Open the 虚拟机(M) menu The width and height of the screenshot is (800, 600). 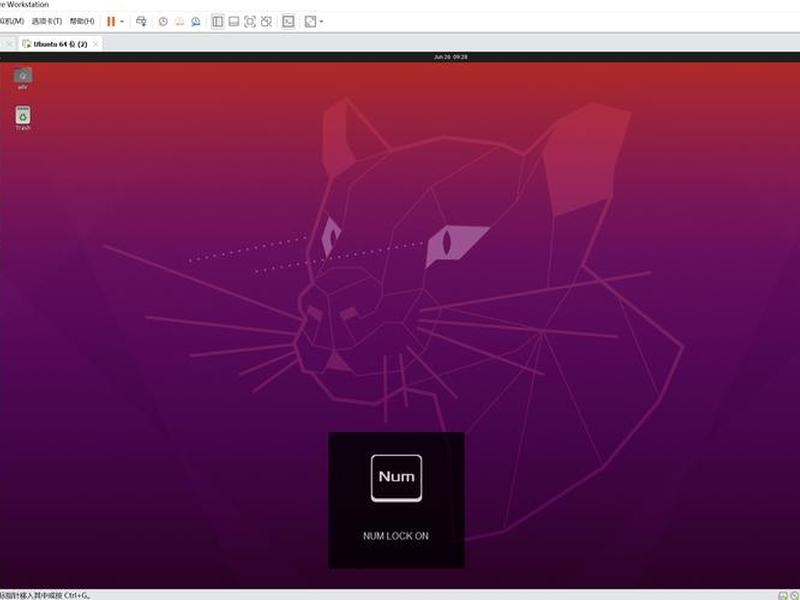click(12, 21)
